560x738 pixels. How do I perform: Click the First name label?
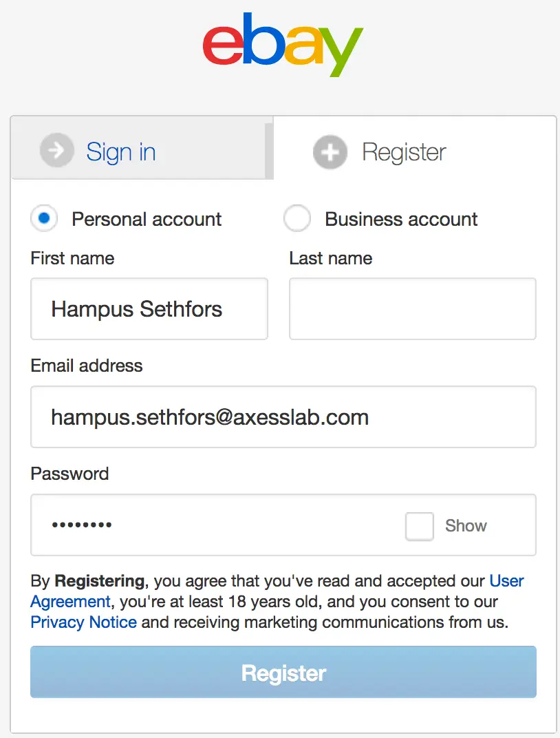[72, 258]
